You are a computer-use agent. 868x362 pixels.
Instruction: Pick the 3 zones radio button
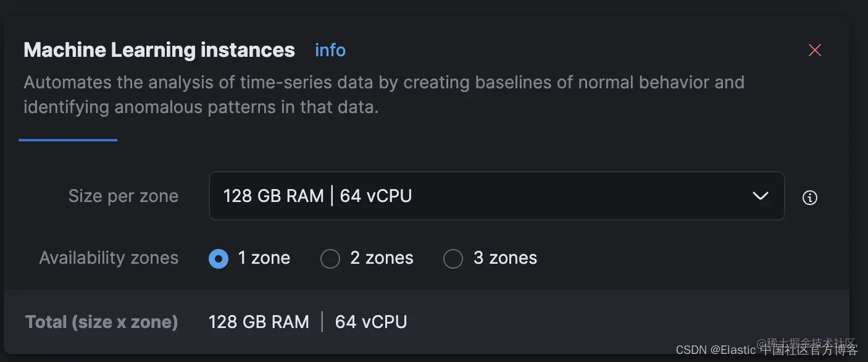[453, 258]
